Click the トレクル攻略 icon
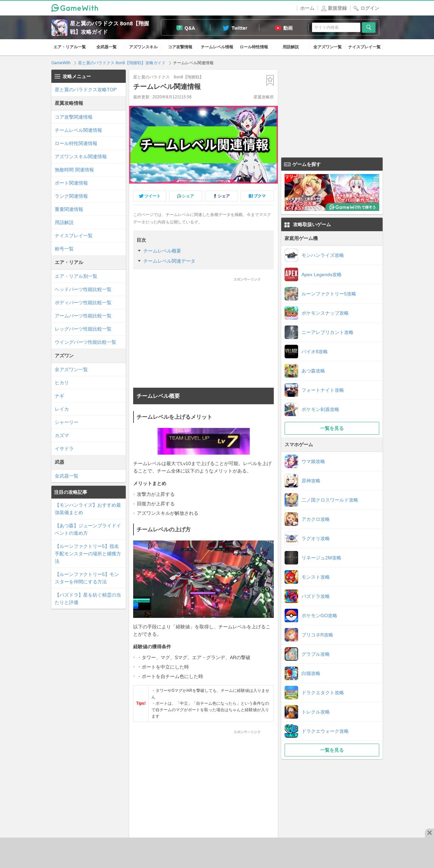This screenshot has width=434, height=868. coord(291,712)
